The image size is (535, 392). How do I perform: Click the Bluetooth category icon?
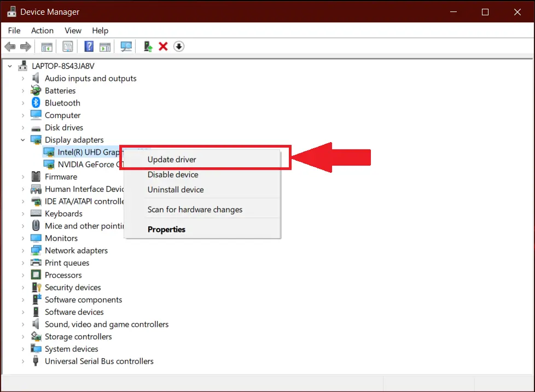[x=36, y=103]
